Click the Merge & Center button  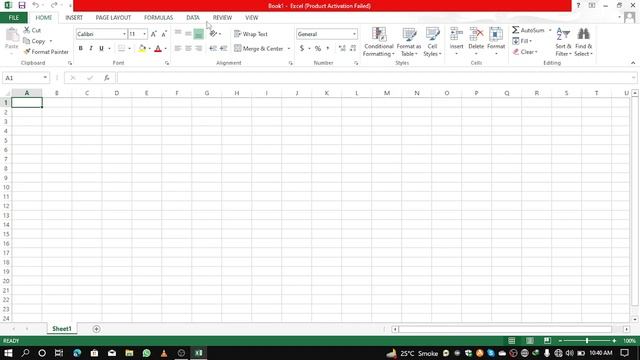coord(259,49)
